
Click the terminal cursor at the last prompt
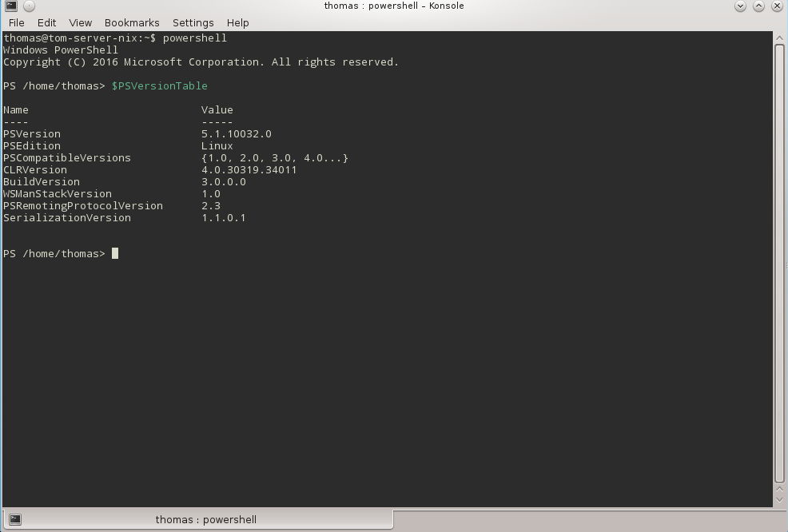115,253
